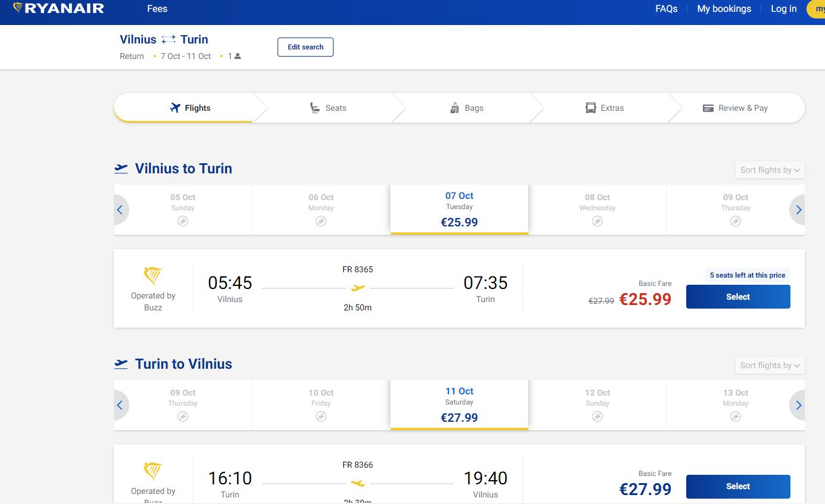Image resolution: width=825 pixels, height=504 pixels.
Task: Click the 7 Oct - 11 Oct dates
Action: tap(186, 56)
